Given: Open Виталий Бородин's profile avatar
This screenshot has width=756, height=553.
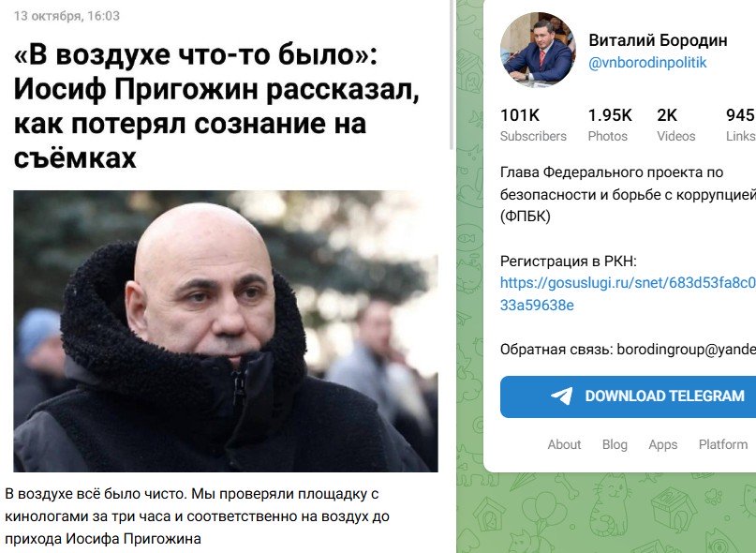Looking at the screenshot, I should (x=538, y=51).
